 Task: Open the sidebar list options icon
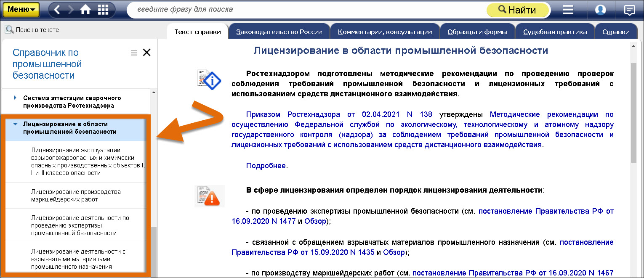point(134,53)
